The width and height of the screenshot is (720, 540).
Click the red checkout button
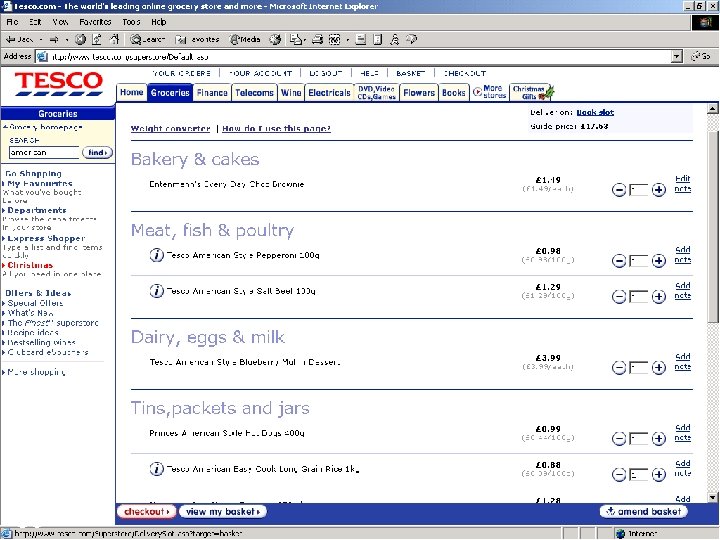tap(146, 512)
